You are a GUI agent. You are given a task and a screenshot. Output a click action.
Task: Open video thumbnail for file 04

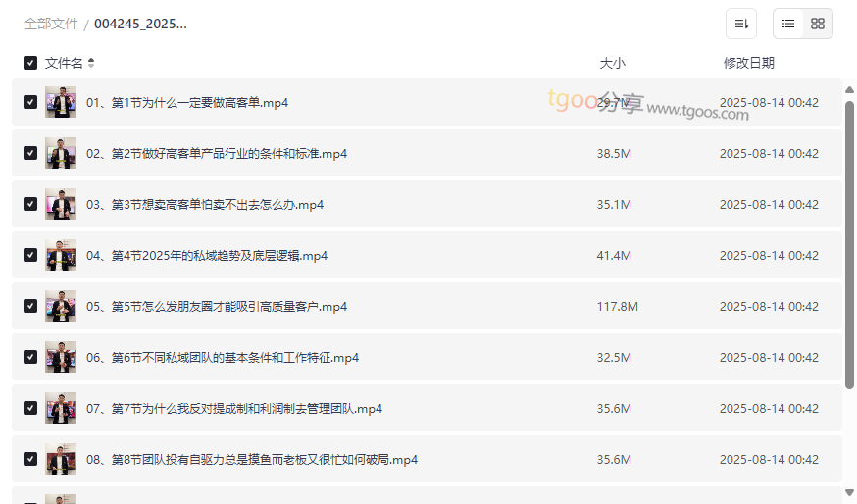pyautogui.click(x=61, y=255)
